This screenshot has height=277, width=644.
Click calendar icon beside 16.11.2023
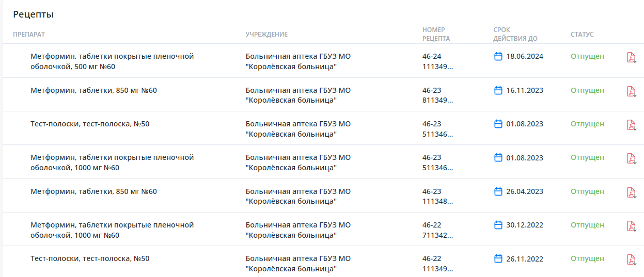[498, 90]
